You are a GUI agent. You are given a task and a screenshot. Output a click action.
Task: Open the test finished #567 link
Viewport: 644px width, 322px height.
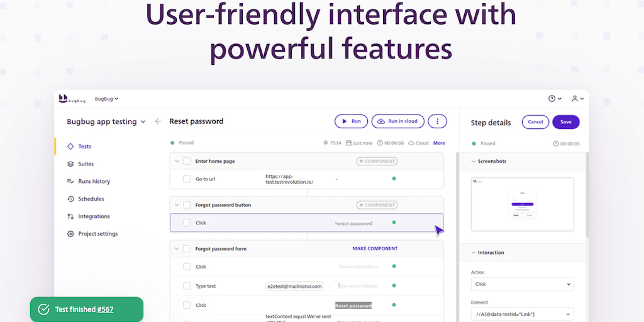tap(105, 309)
